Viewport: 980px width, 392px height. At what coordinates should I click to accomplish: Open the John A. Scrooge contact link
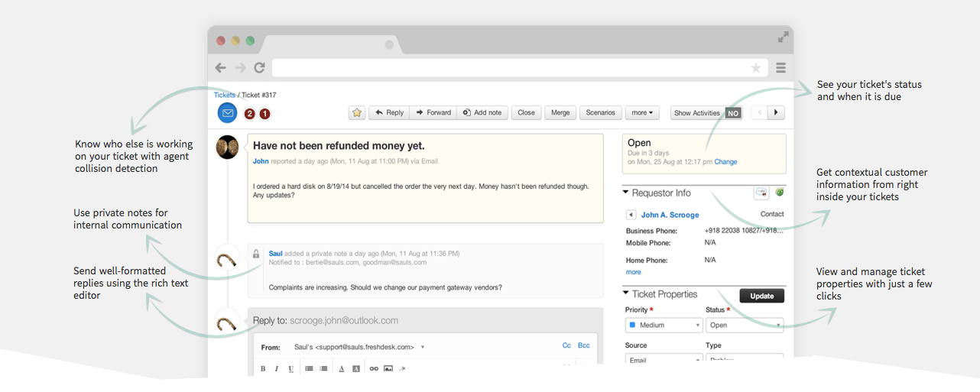(x=670, y=215)
